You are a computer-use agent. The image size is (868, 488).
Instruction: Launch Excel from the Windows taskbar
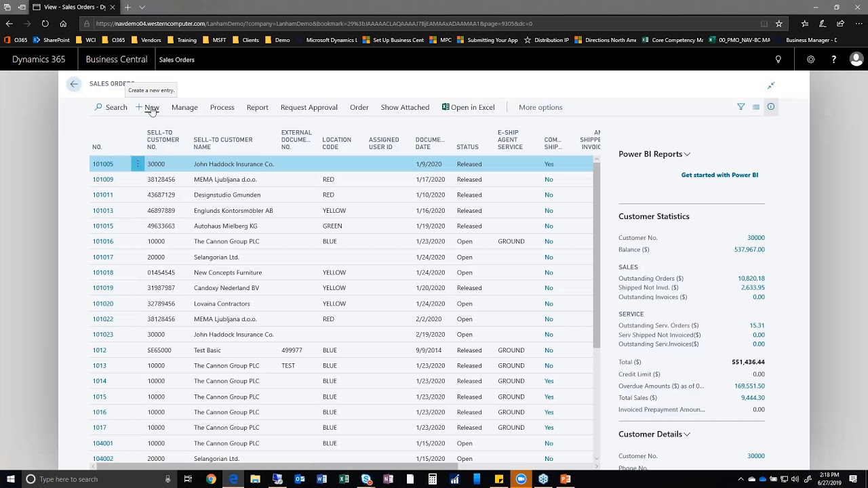click(x=344, y=479)
